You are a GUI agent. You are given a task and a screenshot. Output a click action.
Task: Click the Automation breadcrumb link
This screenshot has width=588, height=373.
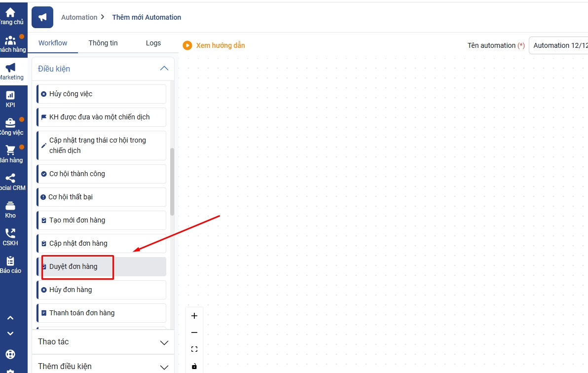point(79,17)
